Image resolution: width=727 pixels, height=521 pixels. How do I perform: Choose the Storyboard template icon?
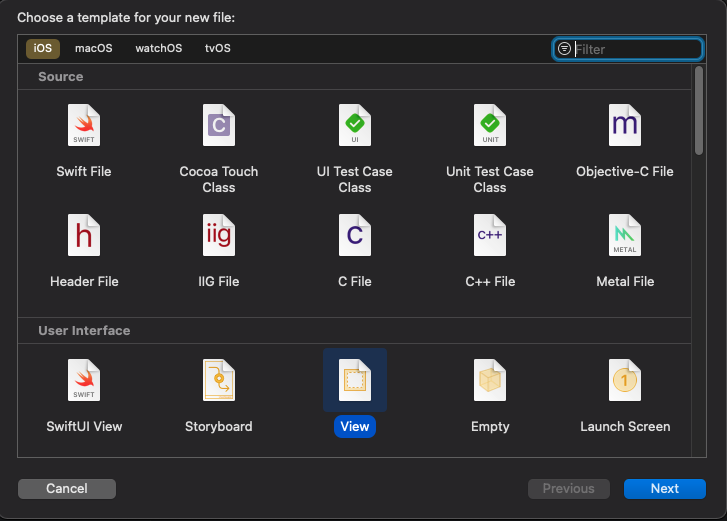tap(219, 381)
